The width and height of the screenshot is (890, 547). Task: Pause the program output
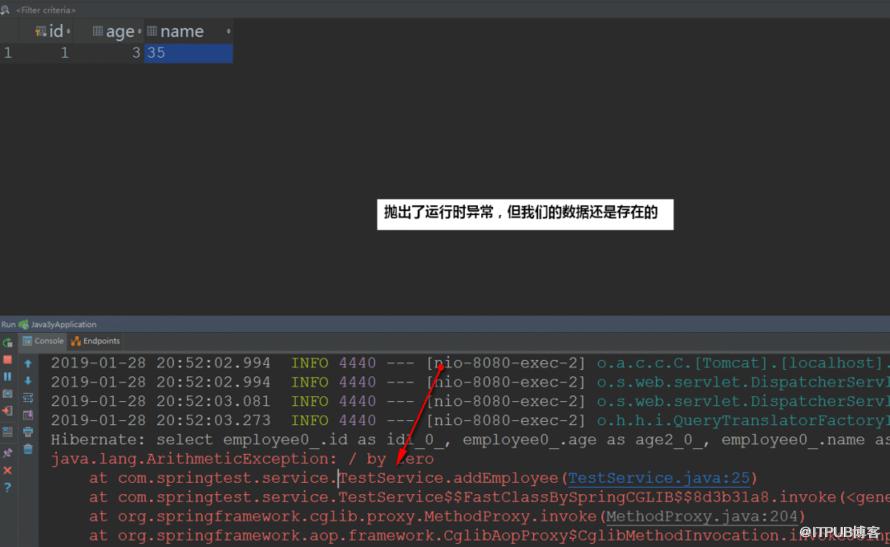7,377
